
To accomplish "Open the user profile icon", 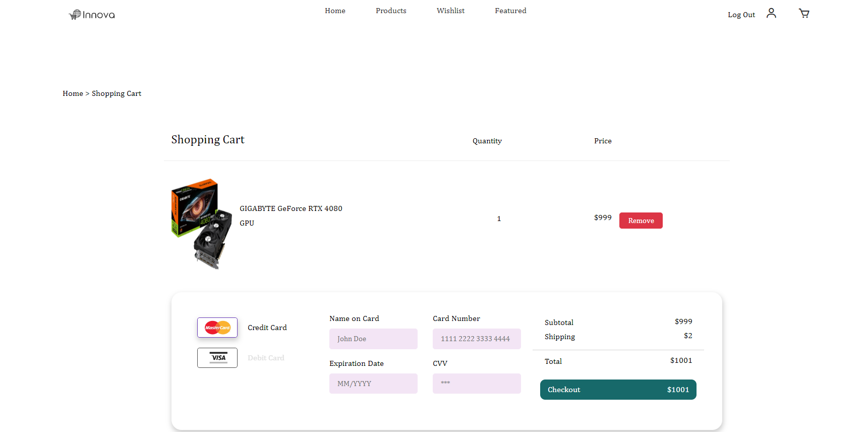I will pyautogui.click(x=771, y=13).
